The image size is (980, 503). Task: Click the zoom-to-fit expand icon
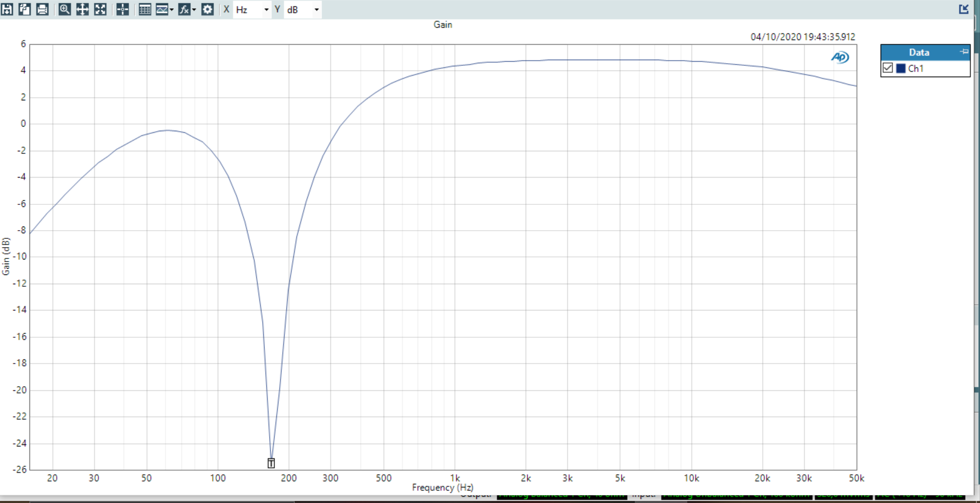100,9
